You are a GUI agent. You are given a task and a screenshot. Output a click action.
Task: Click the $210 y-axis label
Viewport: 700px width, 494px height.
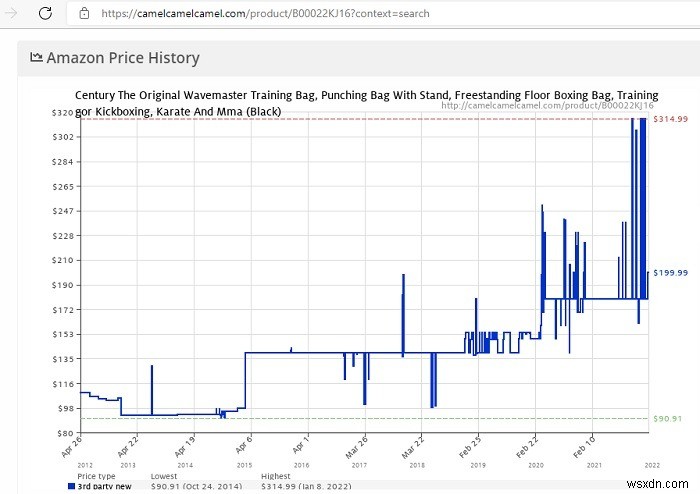tap(62, 260)
